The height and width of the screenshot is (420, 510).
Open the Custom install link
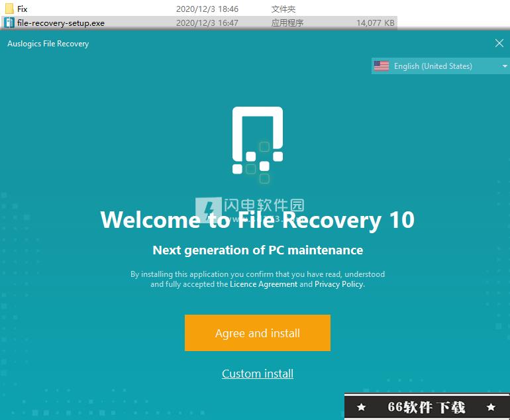tap(258, 374)
